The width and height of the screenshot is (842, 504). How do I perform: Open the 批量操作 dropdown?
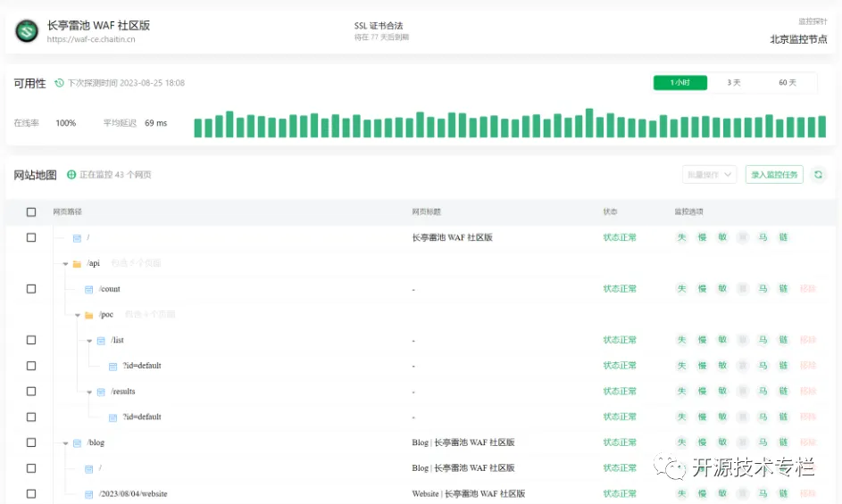710,175
